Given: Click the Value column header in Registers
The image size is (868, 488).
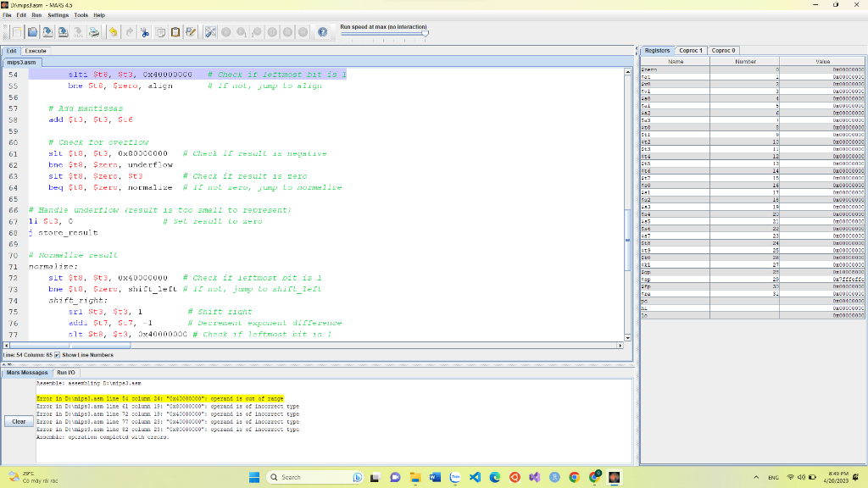Looking at the screenshot, I should point(822,61).
